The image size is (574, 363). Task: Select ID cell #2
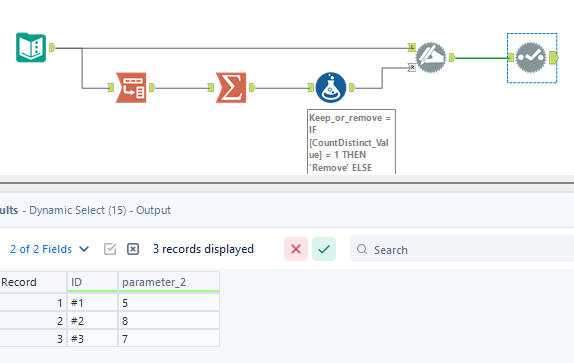coord(92,321)
